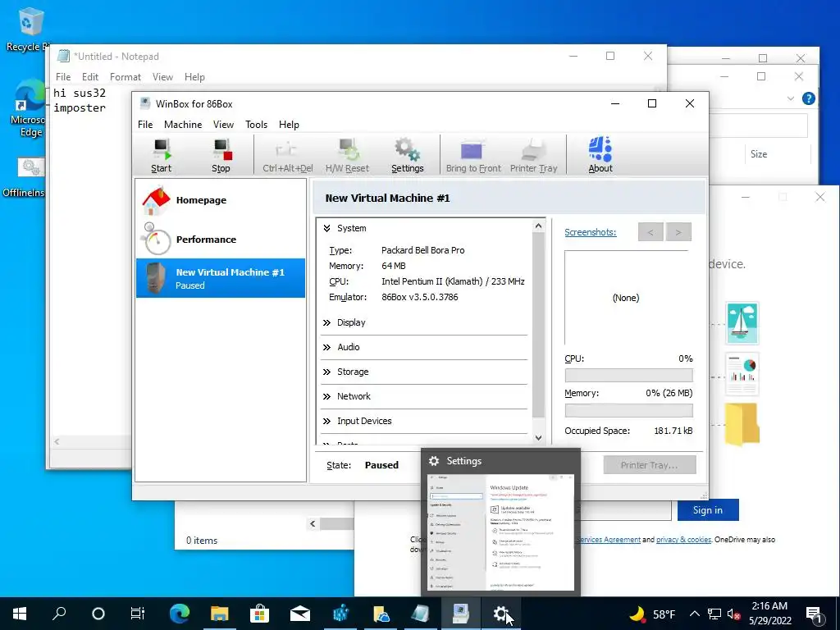Collapse the System section
Screen dimensions: 840x630
point(326,228)
